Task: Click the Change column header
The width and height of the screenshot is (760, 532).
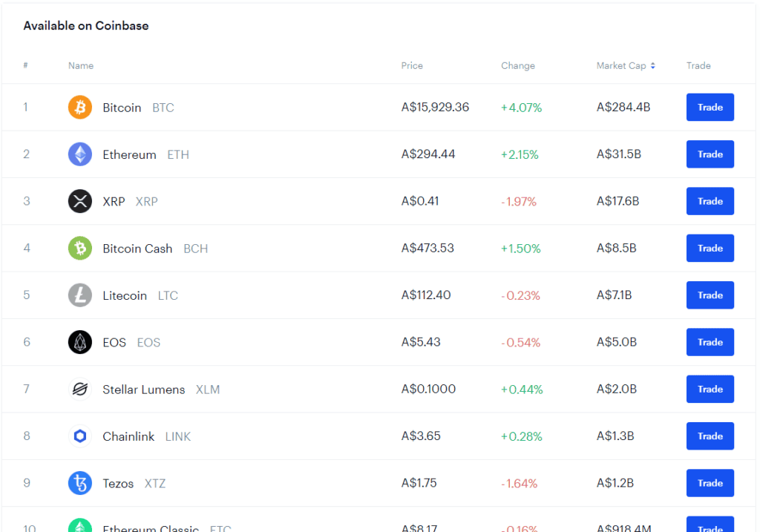Action: (518, 65)
